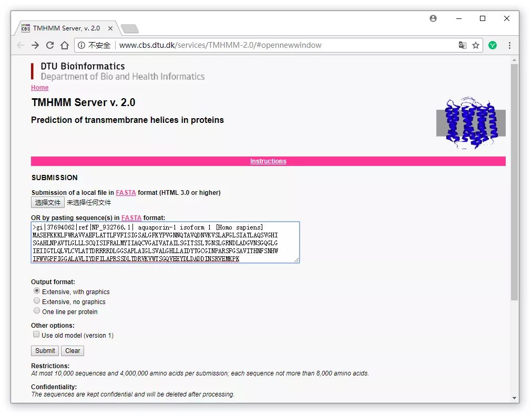532x417 pixels.
Task: Click the Clear button
Action: click(72, 350)
